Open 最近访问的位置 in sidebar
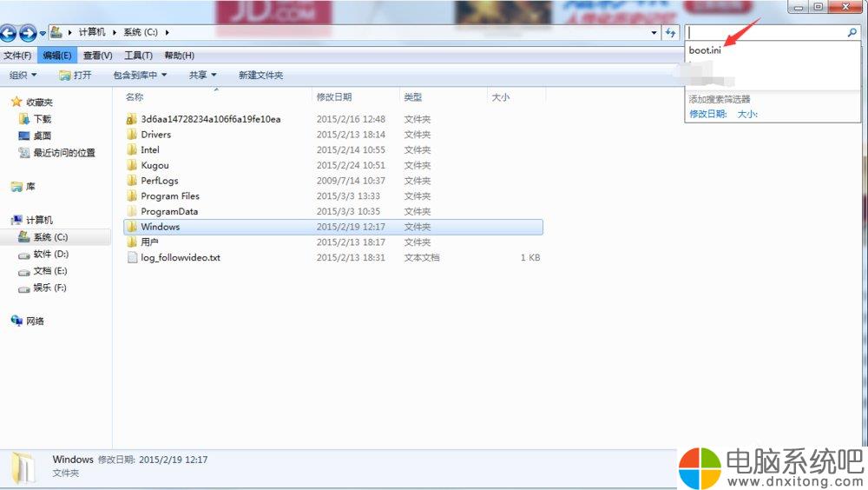Viewport: 868px width, 490px height. click(x=64, y=152)
